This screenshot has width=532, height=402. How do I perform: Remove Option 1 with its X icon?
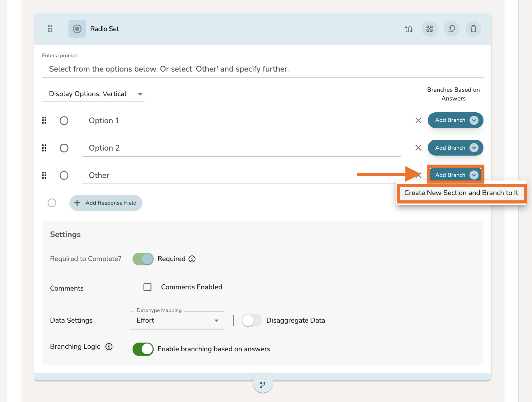point(418,120)
